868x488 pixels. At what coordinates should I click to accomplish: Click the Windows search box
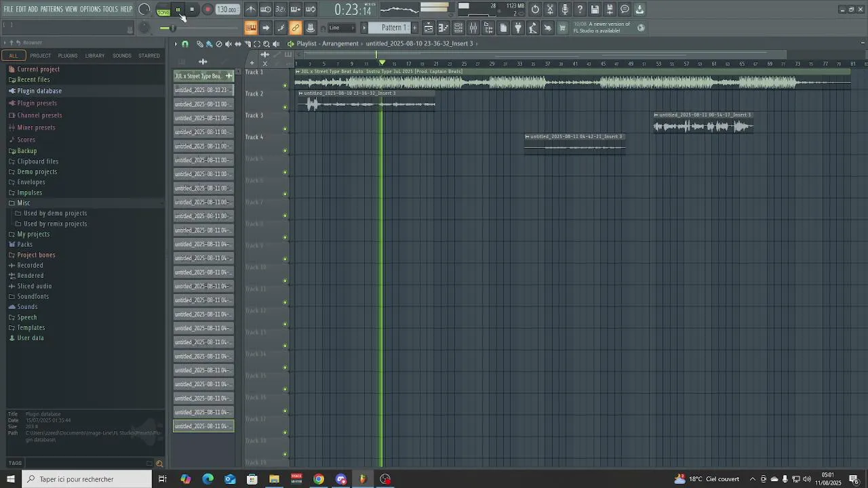coord(87,479)
